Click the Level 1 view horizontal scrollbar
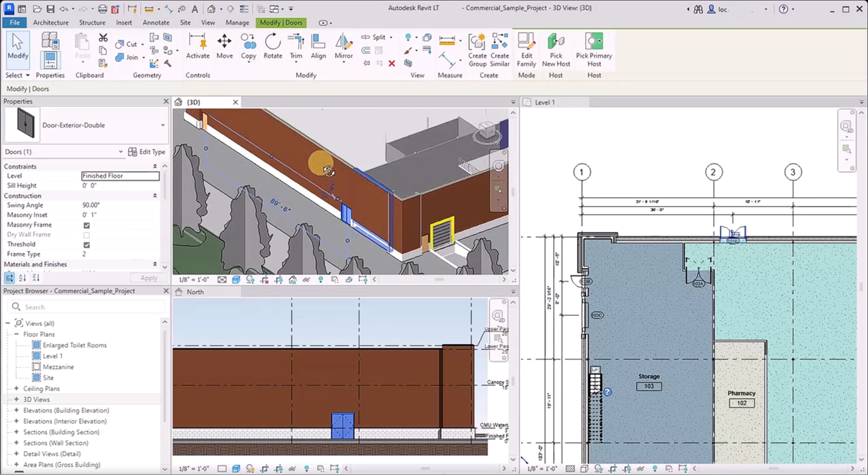 [x=773, y=469]
